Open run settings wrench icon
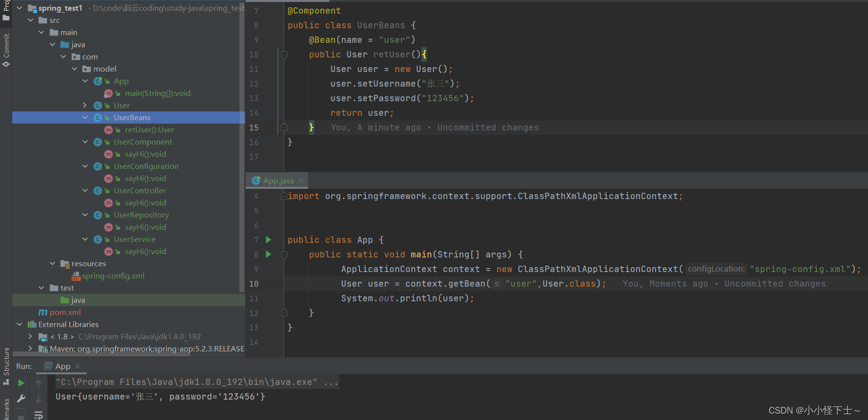The width and height of the screenshot is (868, 420). coord(21,399)
